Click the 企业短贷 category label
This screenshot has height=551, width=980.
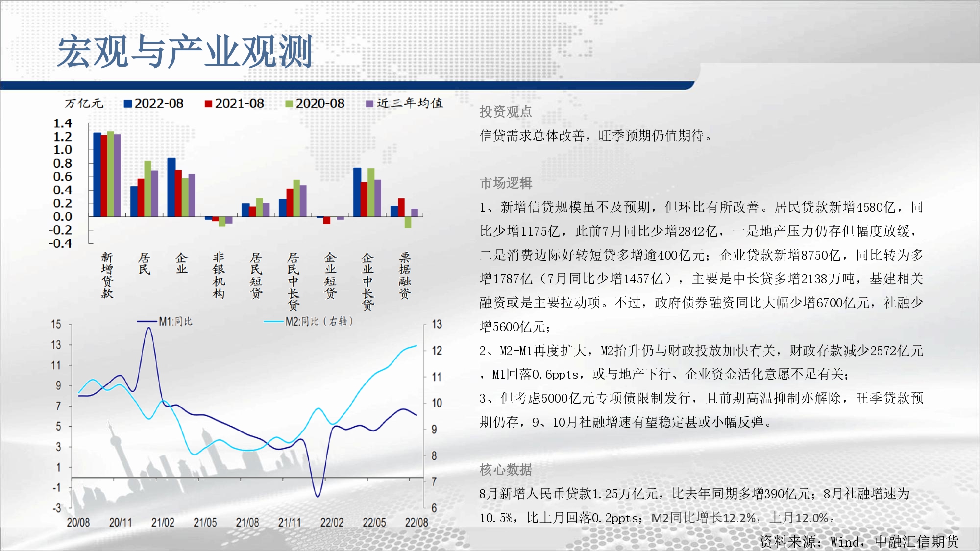(x=331, y=275)
